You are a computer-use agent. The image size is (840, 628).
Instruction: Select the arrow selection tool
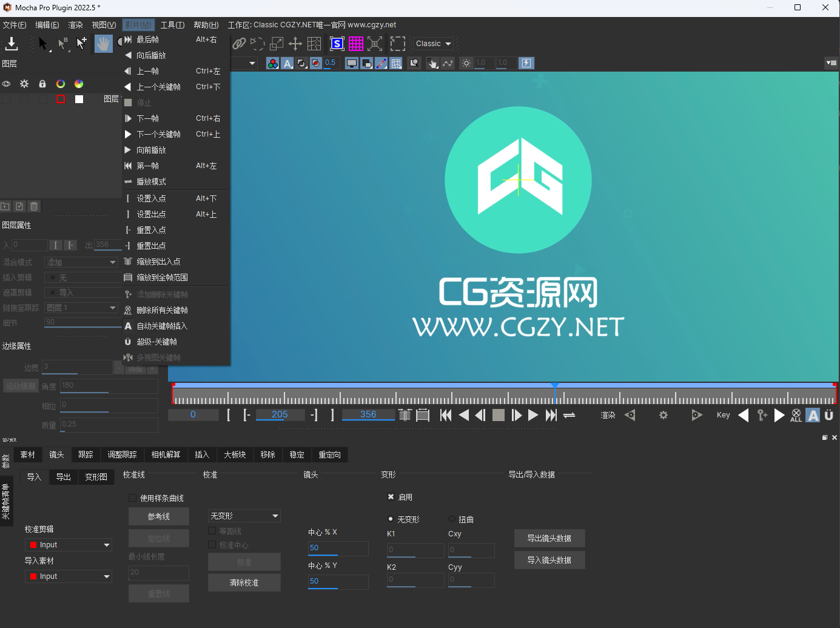point(42,44)
